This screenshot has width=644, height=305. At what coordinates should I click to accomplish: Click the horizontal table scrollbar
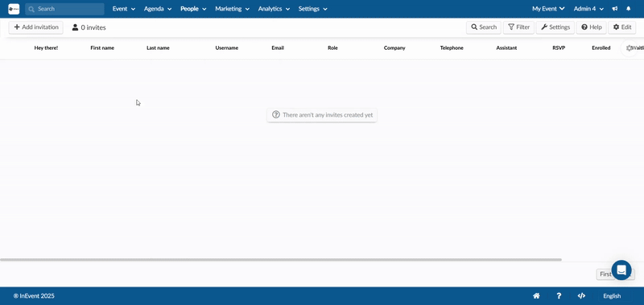280,259
